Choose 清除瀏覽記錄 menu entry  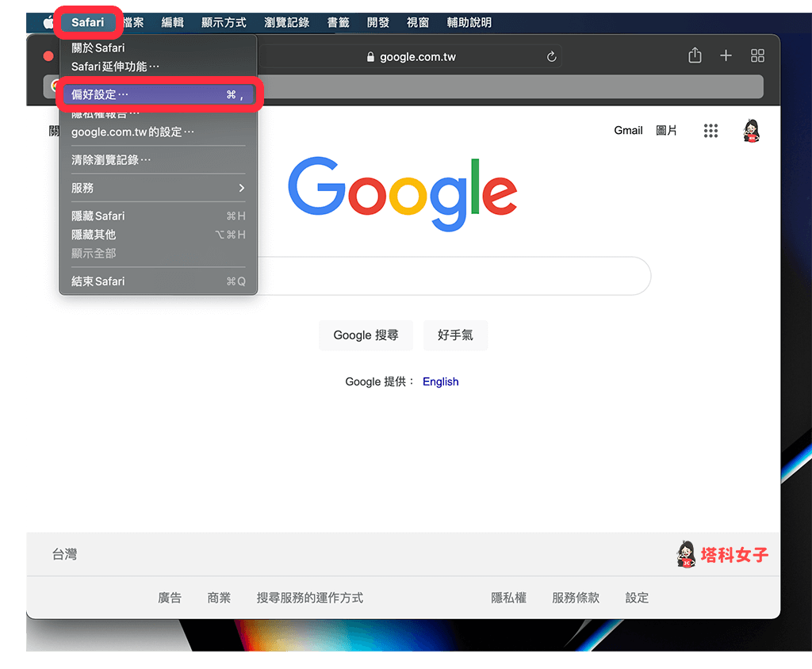tap(158, 160)
